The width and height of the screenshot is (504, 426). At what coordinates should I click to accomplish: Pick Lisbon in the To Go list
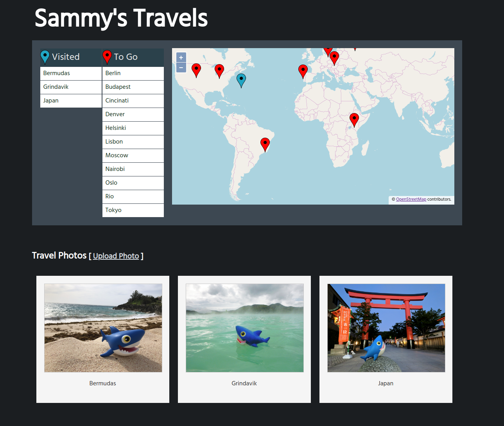(x=133, y=142)
